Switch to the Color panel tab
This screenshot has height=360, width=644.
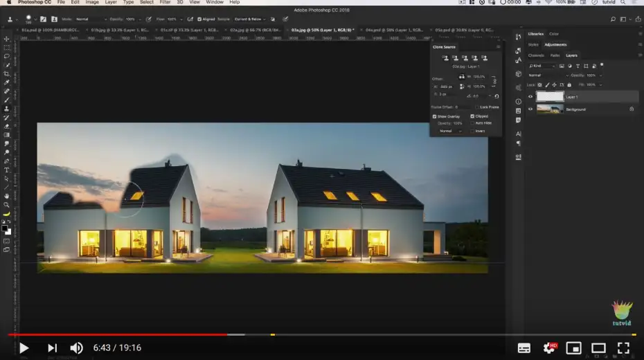tap(554, 34)
